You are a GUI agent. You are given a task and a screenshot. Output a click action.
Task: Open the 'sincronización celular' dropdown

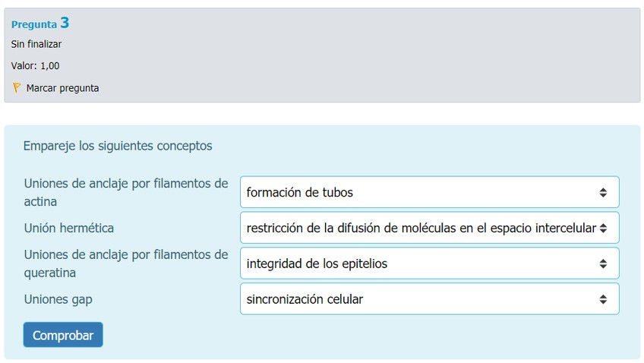click(x=429, y=299)
